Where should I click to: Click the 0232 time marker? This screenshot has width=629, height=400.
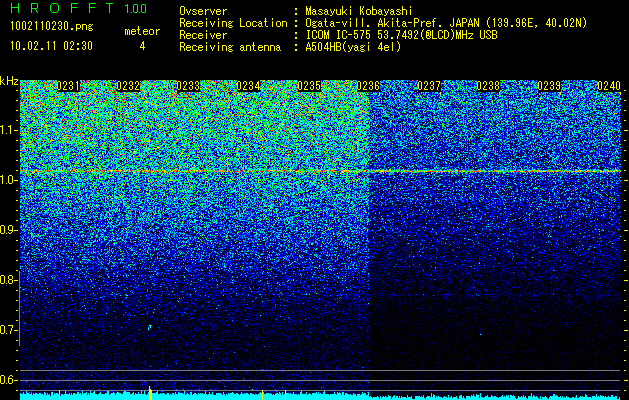[128, 86]
